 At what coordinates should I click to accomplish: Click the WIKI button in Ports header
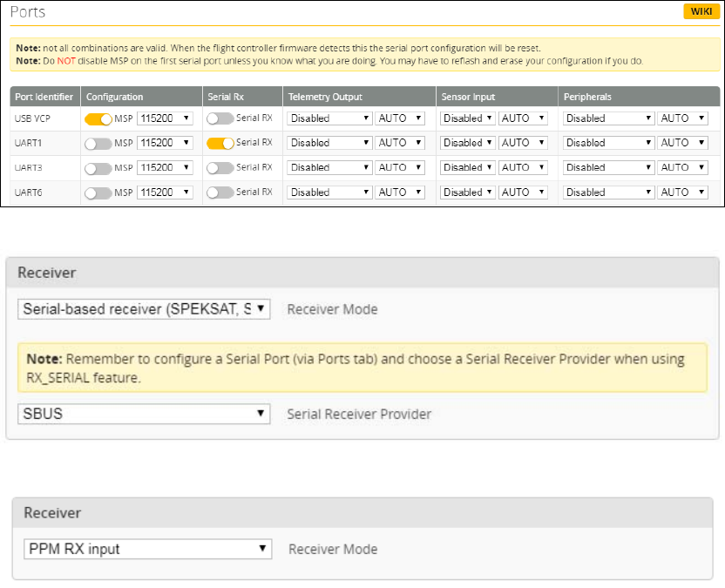(701, 13)
